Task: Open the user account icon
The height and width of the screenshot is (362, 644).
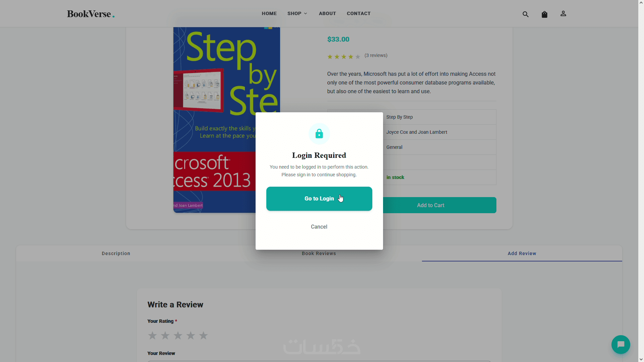Action: 563,14
